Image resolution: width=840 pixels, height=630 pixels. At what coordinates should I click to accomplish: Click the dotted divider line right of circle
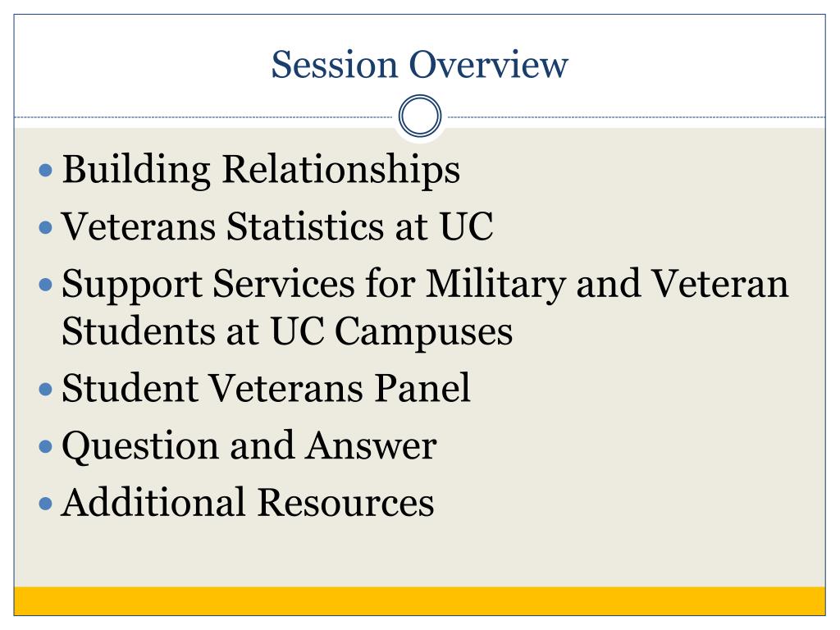click(x=637, y=116)
